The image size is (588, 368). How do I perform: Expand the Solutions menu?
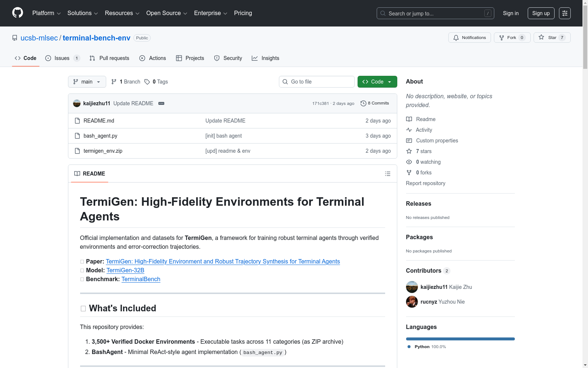(x=83, y=13)
